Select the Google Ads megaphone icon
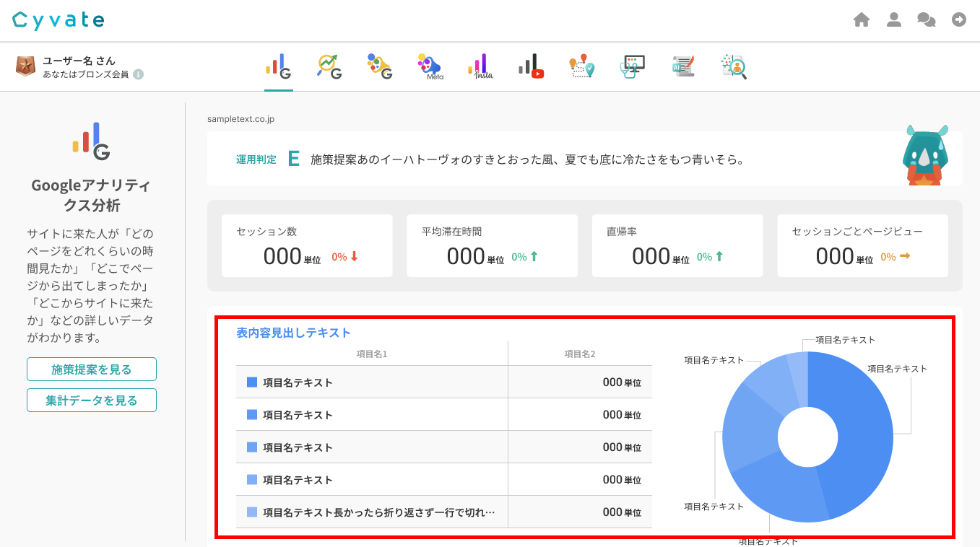The width and height of the screenshot is (980, 547). [379, 66]
